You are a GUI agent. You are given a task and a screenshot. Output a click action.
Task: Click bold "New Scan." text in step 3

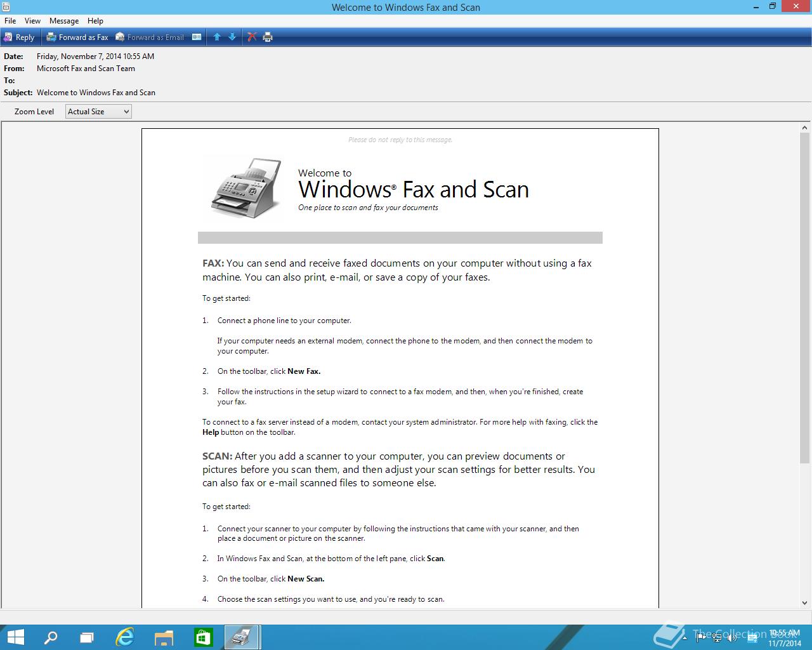pyautogui.click(x=306, y=579)
